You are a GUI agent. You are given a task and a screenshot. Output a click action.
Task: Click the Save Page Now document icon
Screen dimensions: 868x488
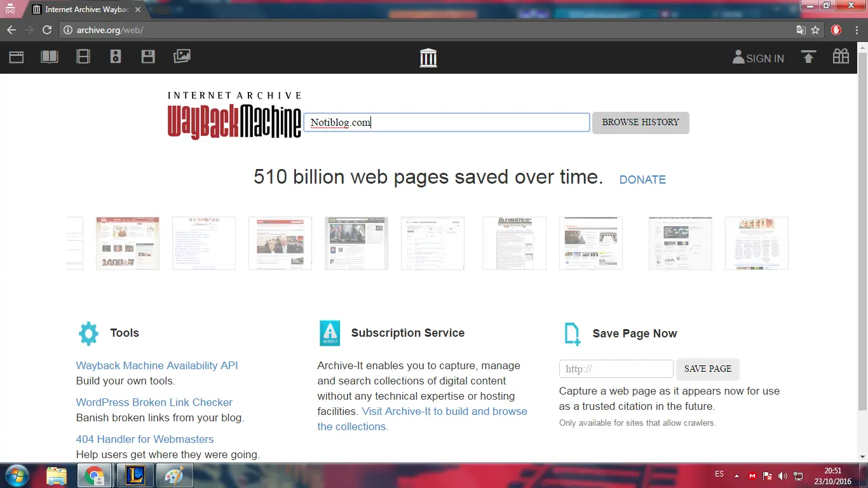573,334
